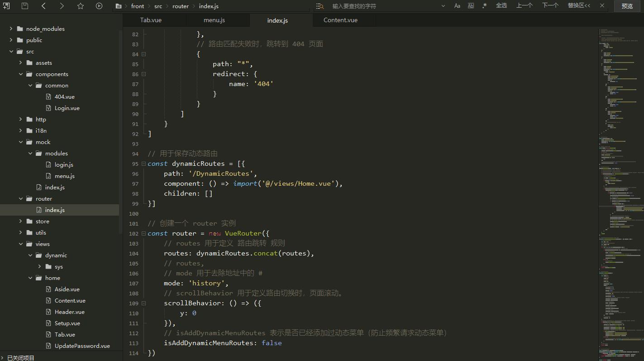Viewport: 644px width, 361px height.
Task: Open index.js under the mock folder
Action: click(55, 187)
